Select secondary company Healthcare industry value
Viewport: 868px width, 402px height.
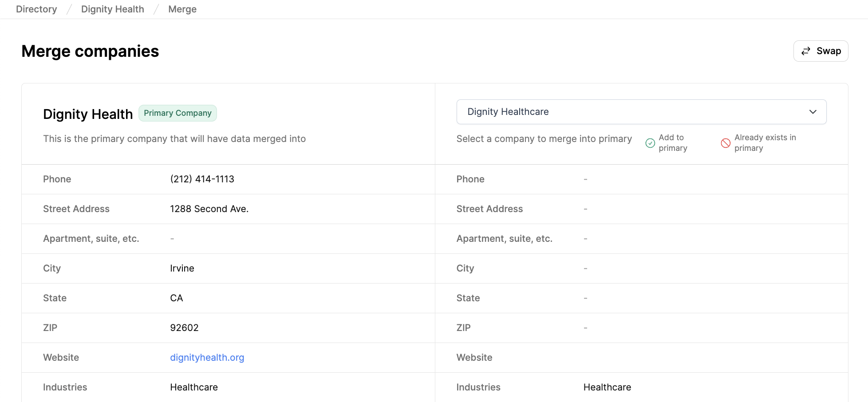coord(607,387)
